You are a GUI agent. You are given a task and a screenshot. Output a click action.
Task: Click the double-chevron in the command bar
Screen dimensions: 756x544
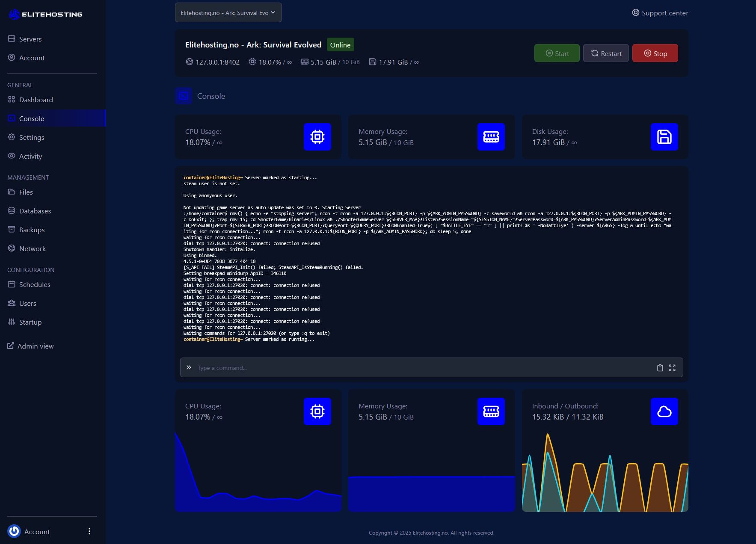(189, 367)
